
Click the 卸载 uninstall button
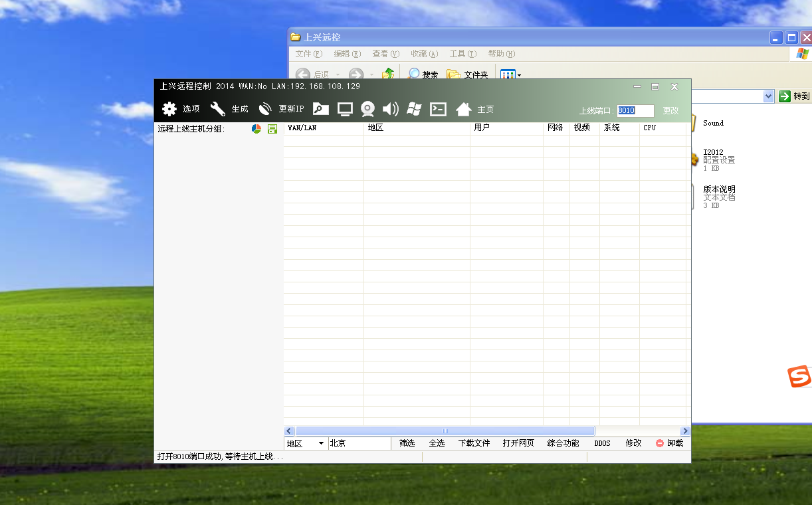(670, 443)
